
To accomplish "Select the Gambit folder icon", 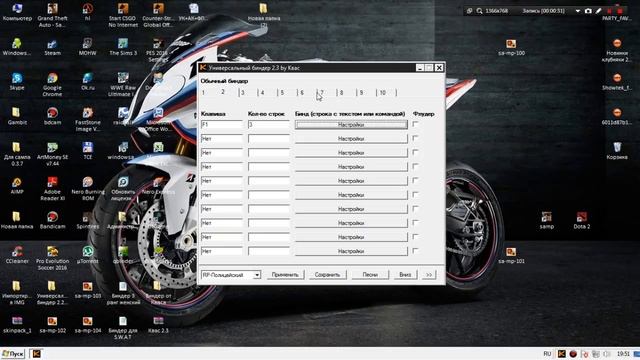I will pyautogui.click(x=17, y=116).
